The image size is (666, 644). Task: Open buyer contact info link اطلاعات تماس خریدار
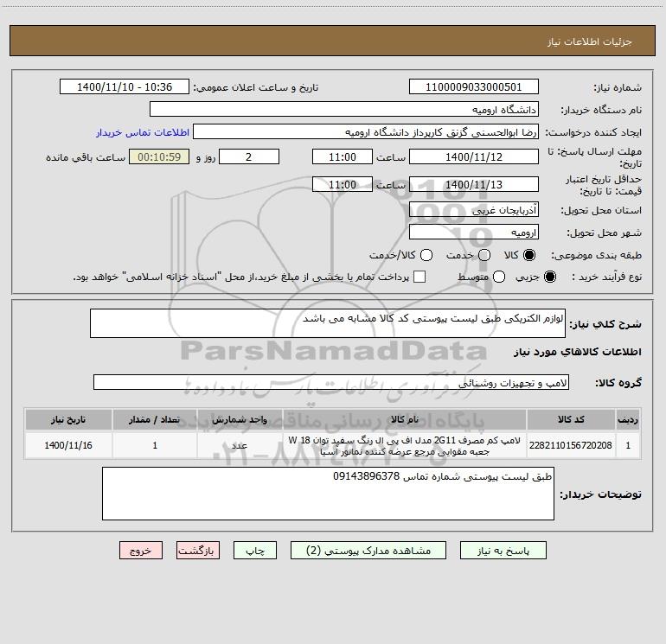143,132
